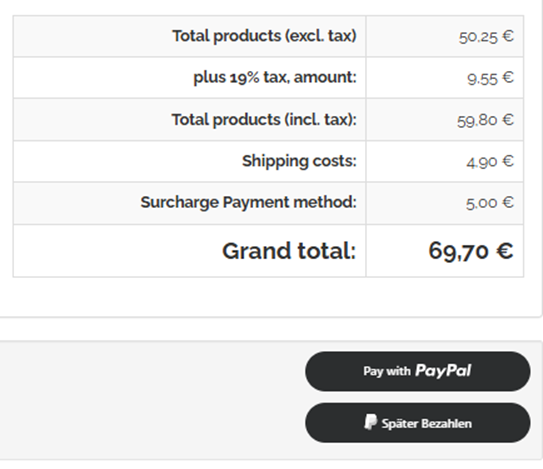Click the 59,80 € incl. tax amount

point(485,120)
